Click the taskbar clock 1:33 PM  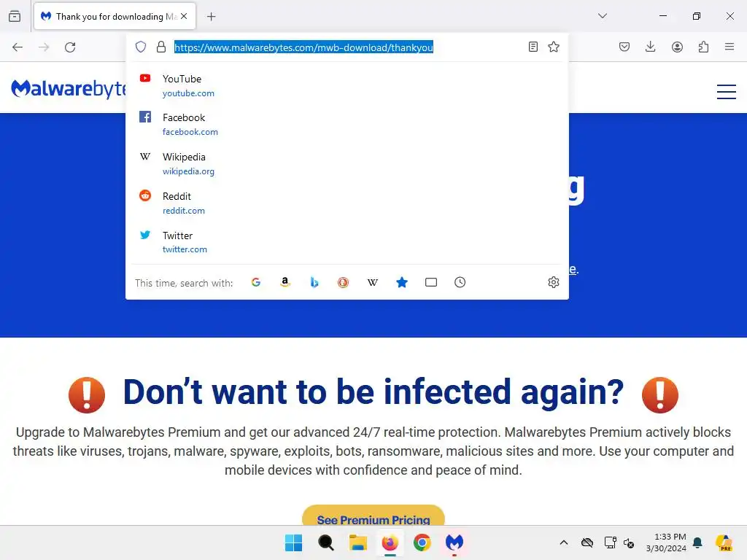coord(667,542)
